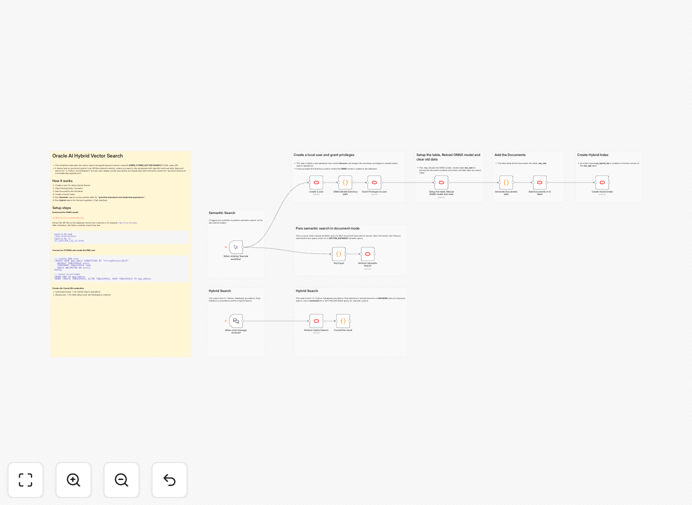Select code node in 'Create a local user' group

345,182
